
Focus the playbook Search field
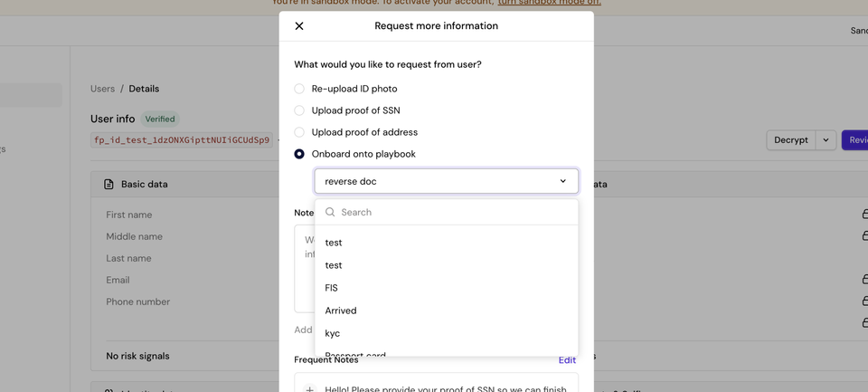[452, 212]
